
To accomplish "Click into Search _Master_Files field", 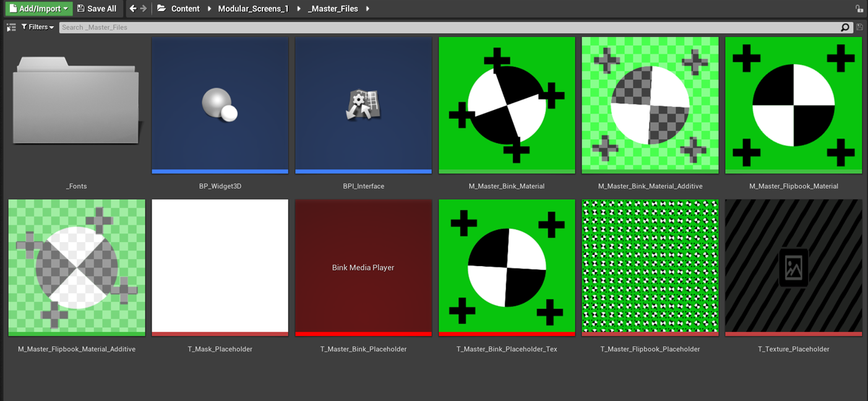I will click(433, 27).
